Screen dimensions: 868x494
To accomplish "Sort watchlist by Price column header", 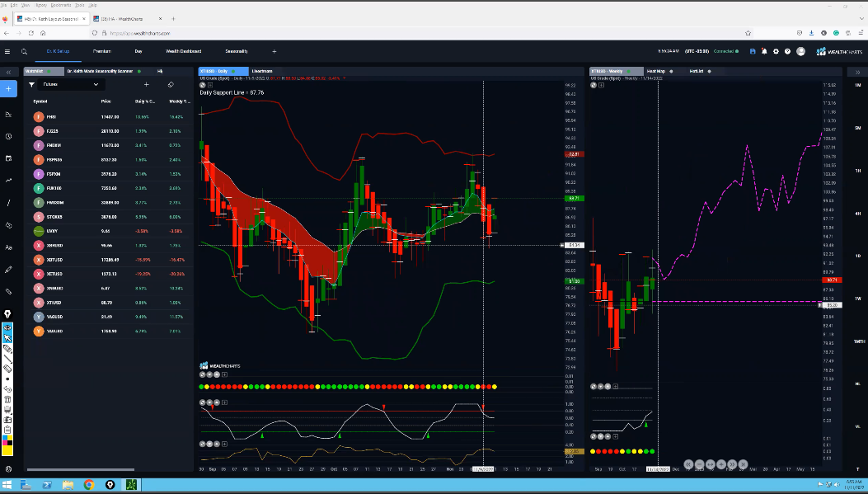I will tap(106, 102).
